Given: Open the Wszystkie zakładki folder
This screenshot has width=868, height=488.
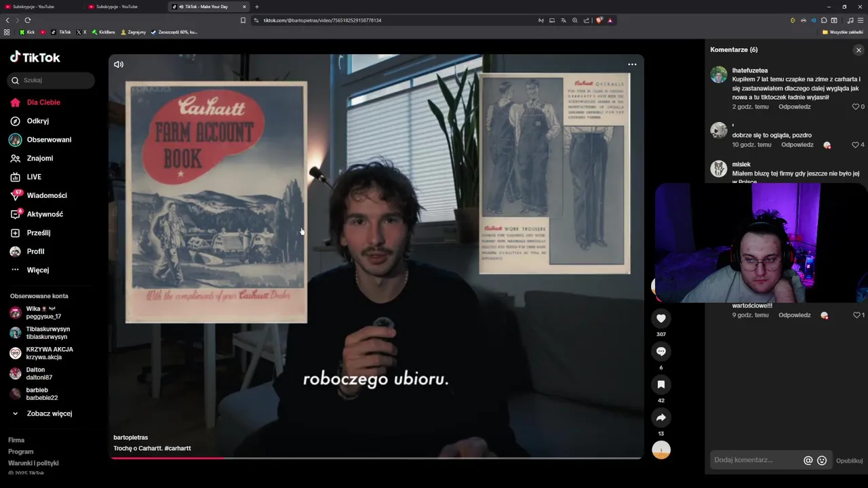Looking at the screenshot, I should [x=843, y=32].
